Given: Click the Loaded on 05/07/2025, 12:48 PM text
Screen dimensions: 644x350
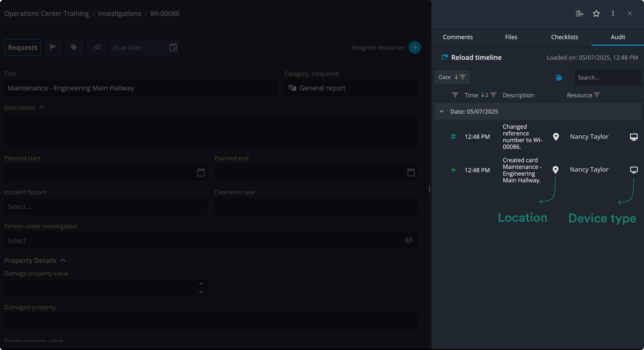Looking at the screenshot, I should tap(592, 58).
